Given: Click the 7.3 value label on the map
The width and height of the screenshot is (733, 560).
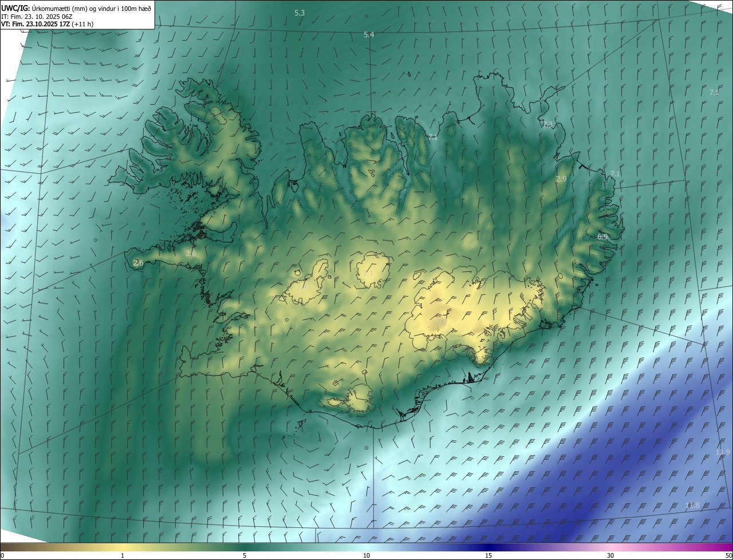Looking at the screenshot, I should tap(547, 124).
